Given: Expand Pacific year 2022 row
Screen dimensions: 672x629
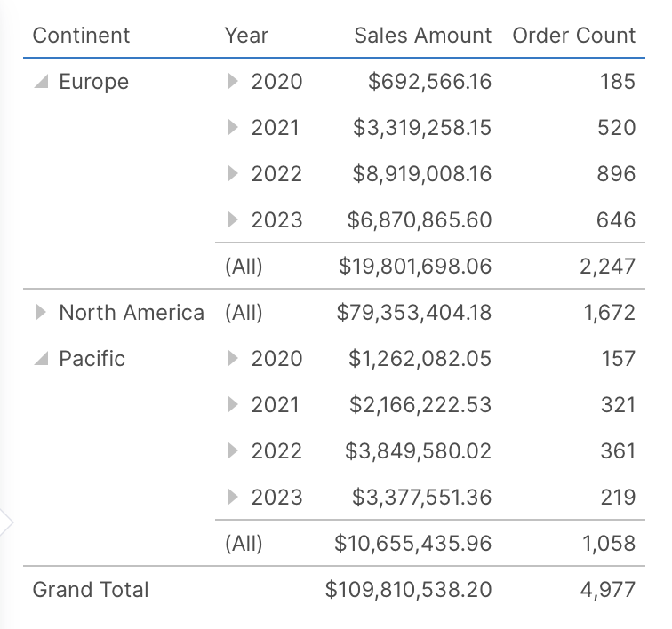Looking at the screenshot, I should [x=233, y=451].
